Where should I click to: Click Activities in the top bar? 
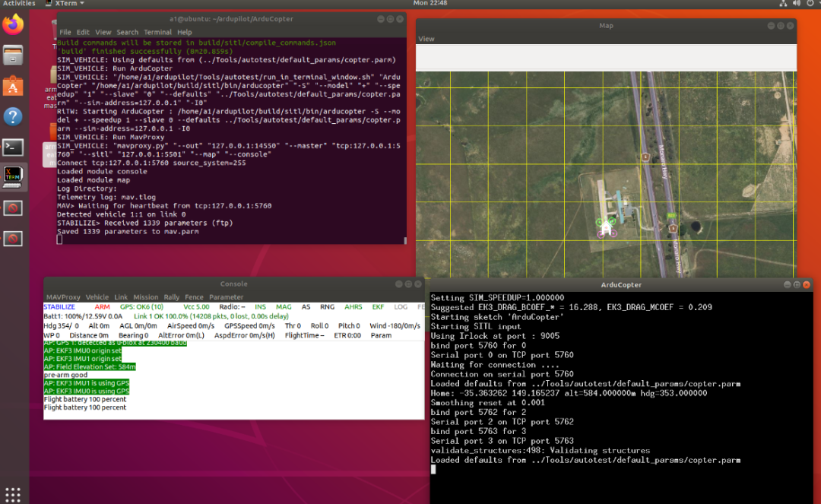click(19, 4)
